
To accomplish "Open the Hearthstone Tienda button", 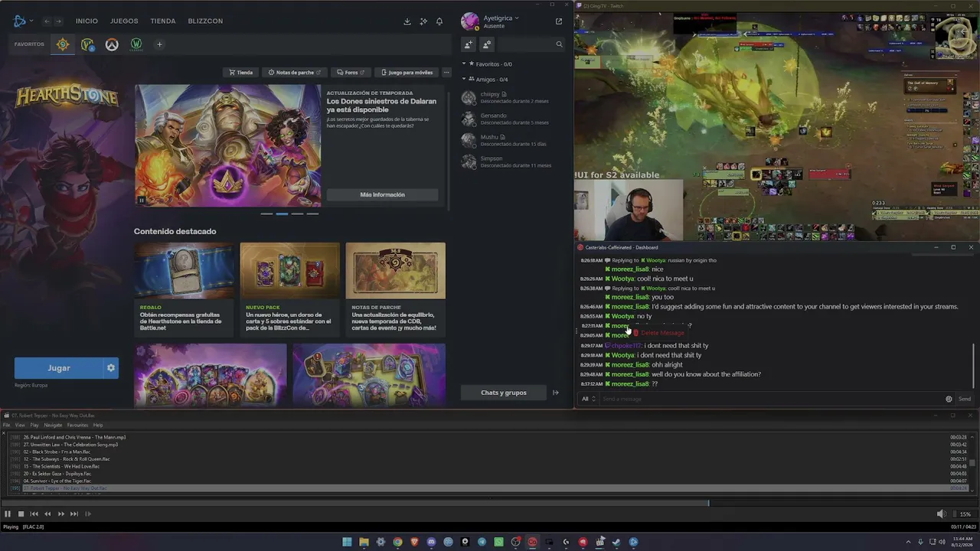I will 240,73.
